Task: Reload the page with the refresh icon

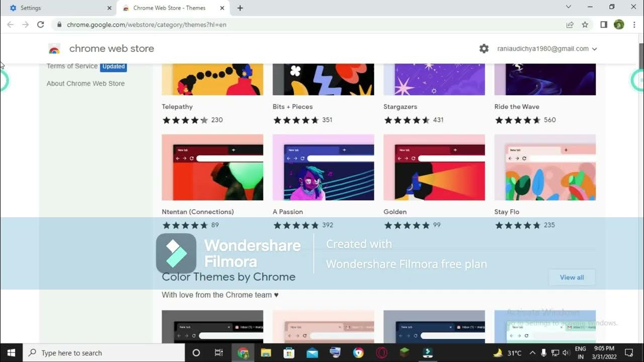Action: [41, 24]
